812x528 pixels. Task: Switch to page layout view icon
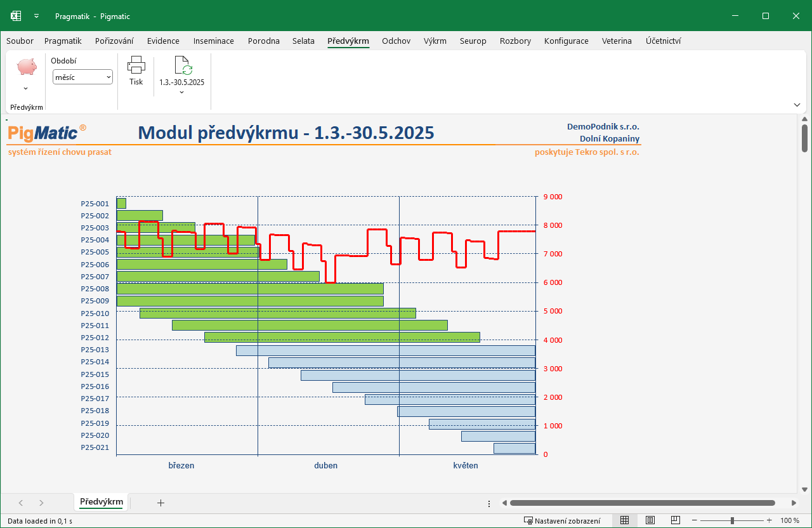click(x=650, y=520)
